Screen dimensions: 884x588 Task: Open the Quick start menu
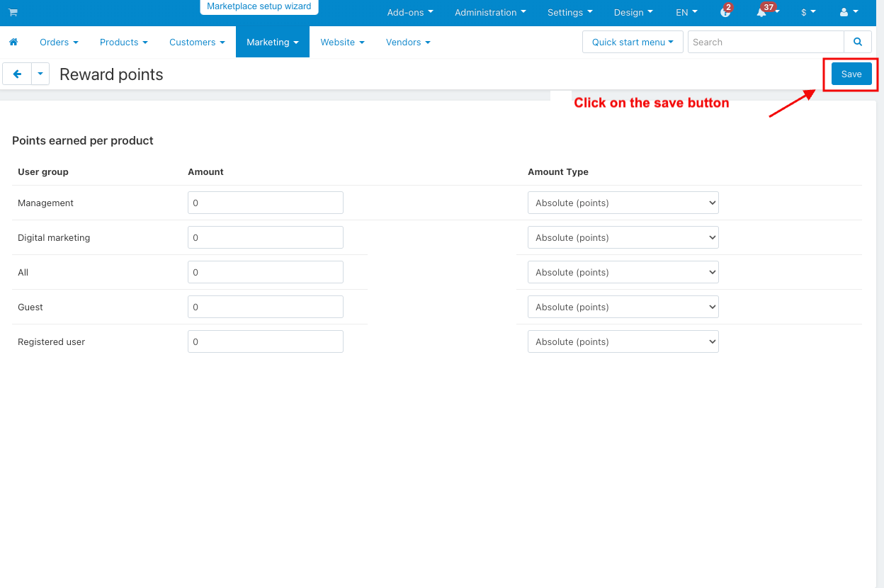click(633, 42)
